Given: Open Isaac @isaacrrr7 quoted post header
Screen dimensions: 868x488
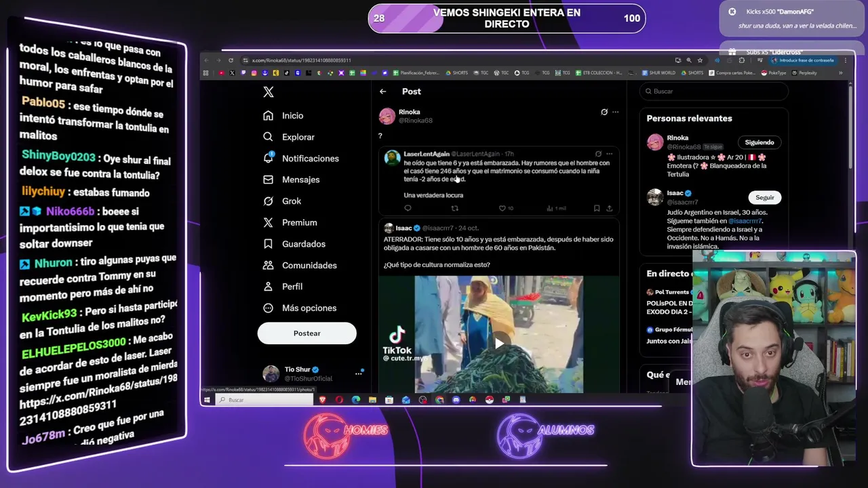Looking at the screenshot, I should (431, 228).
